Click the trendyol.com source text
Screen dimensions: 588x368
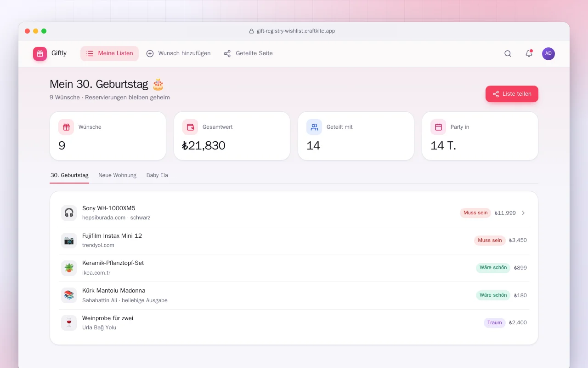(98, 245)
